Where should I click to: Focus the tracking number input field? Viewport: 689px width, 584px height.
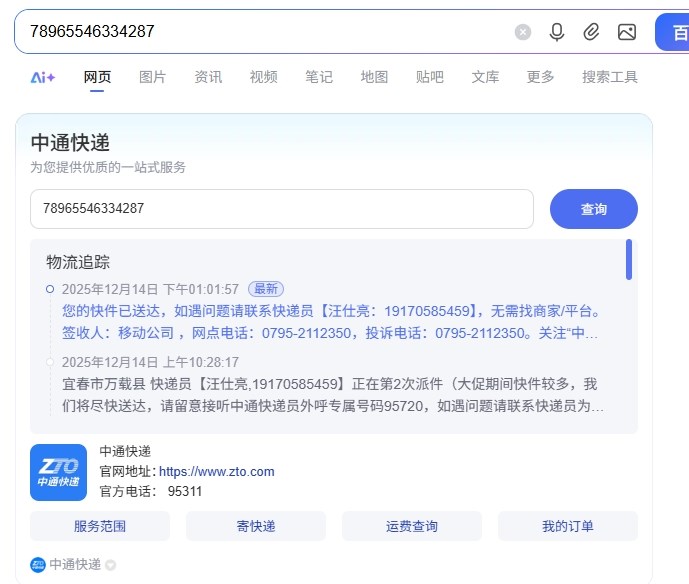[x=282, y=209]
